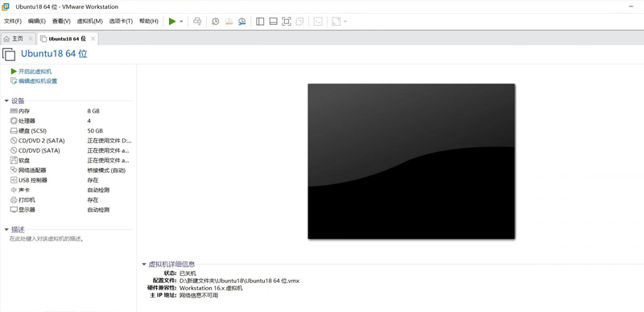This screenshot has height=312, width=644.
Task: Open the snapshot manager wrench-clock icon
Action: coord(242,22)
